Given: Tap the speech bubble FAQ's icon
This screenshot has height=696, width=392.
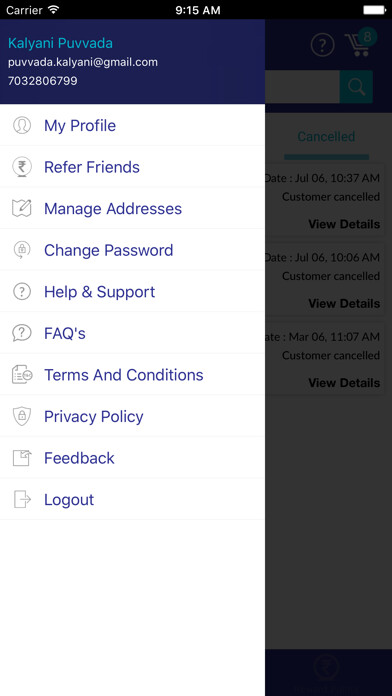Looking at the screenshot, I should click(22, 333).
